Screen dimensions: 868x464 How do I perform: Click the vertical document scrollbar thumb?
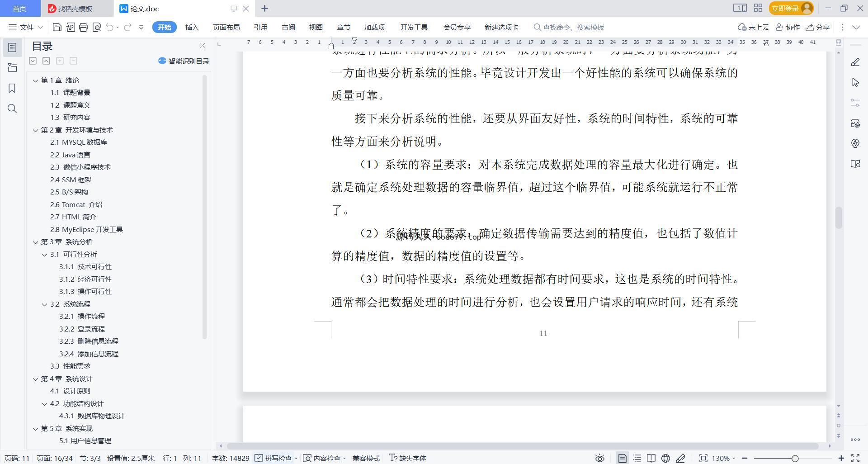point(839,218)
